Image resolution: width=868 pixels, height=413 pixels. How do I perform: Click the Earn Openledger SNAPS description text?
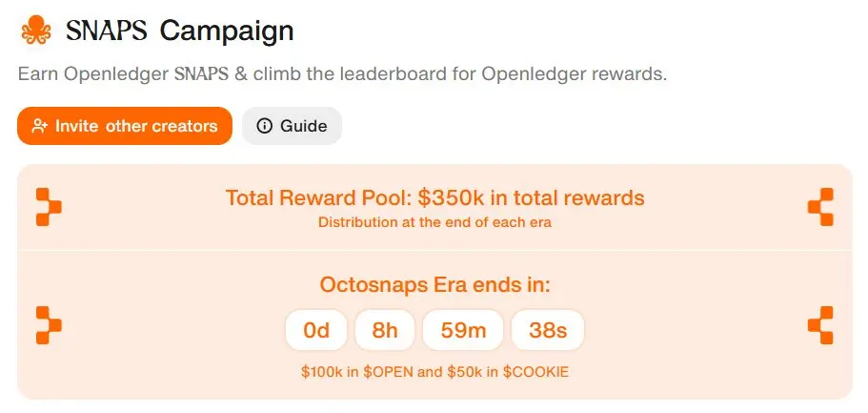pyautogui.click(x=342, y=74)
